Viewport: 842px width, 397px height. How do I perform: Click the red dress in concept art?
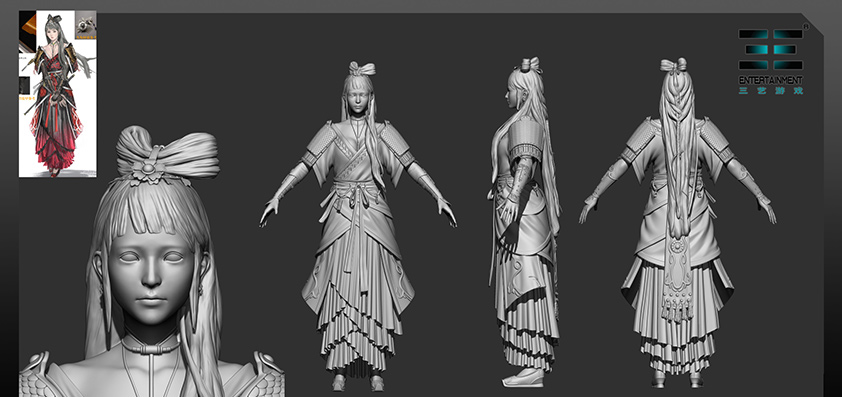coord(55,134)
